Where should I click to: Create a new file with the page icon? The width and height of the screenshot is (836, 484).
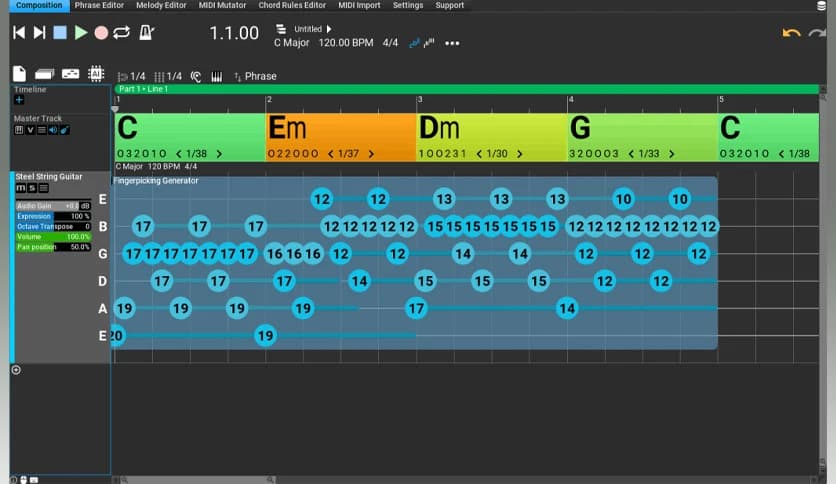pos(19,74)
